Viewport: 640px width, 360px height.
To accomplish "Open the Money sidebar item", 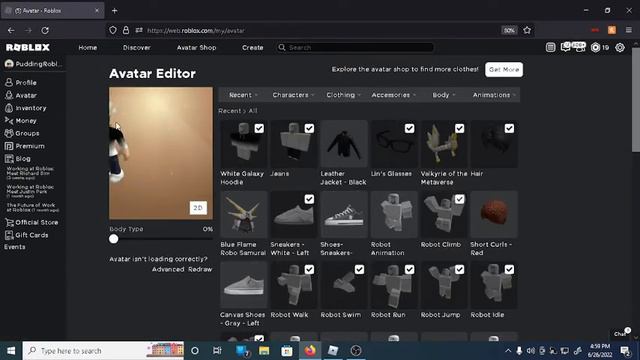I will coord(21,120).
